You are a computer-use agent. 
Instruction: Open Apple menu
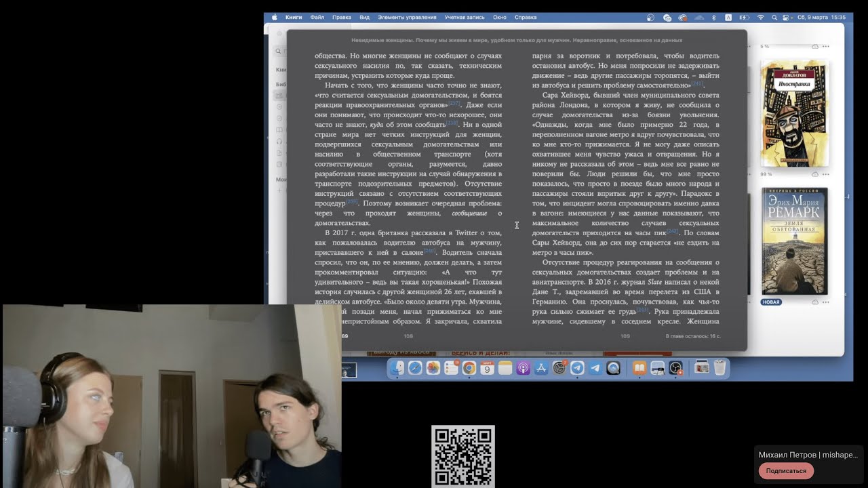[x=275, y=17]
